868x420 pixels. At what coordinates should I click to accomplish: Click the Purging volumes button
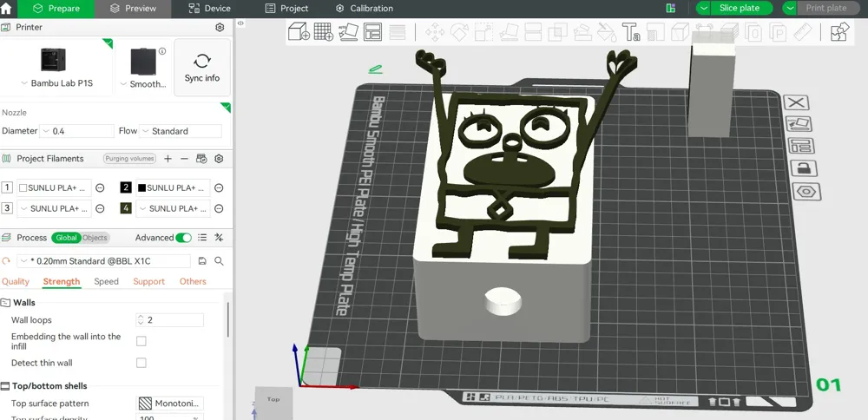click(x=129, y=159)
